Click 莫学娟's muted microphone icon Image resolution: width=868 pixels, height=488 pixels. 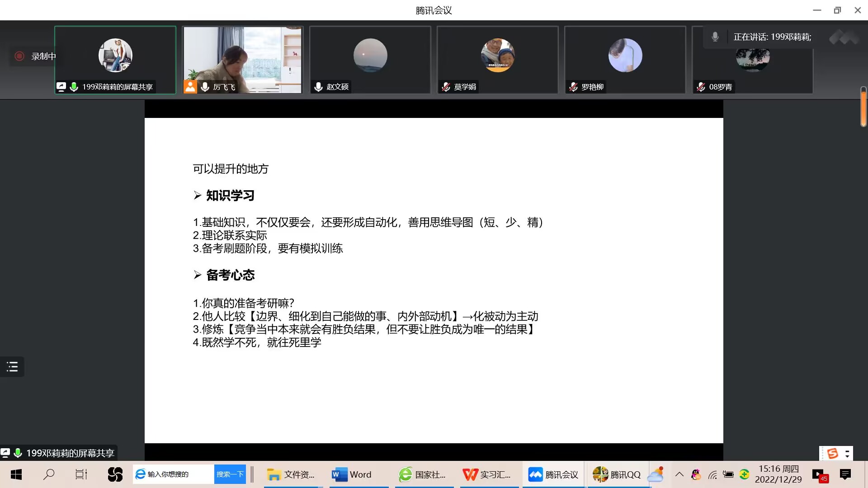click(x=446, y=87)
